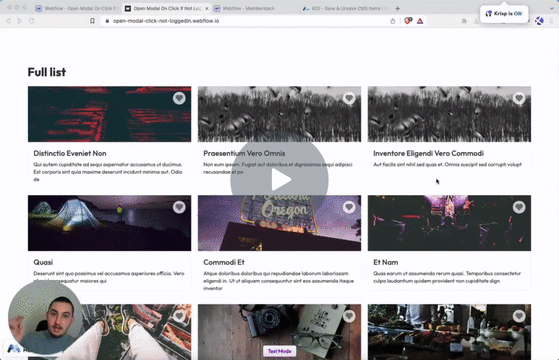The image size is (559, 360).
Task: Click the concert photo on Et Nam card
Action: [450, 223]
